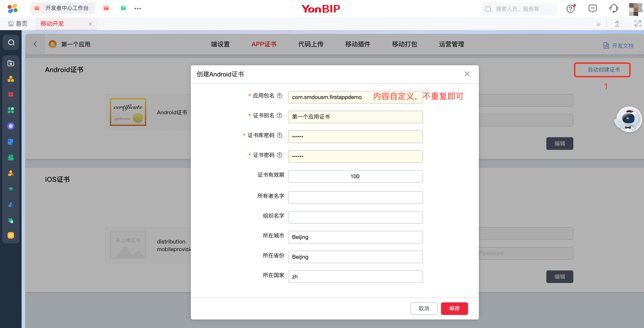The image size is (644, 328).
Task: Close the 创建Android证书 dialog
Action: [x=467, y=74]
